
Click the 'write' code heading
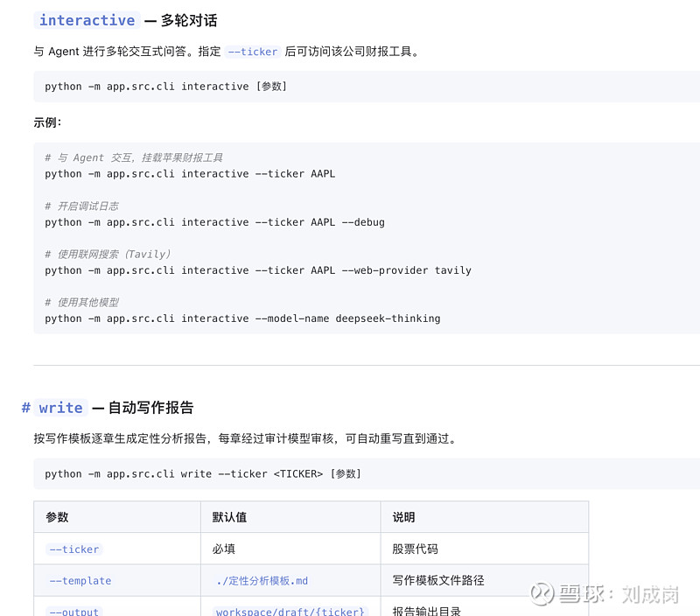tap(60, 408)
